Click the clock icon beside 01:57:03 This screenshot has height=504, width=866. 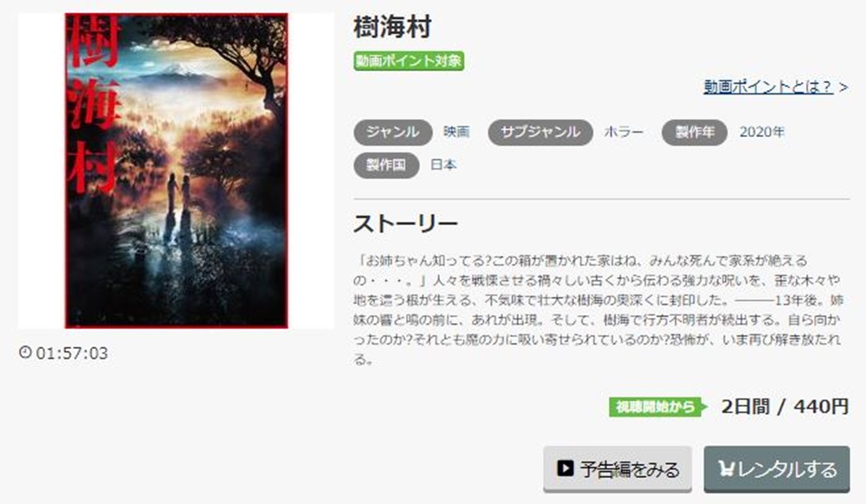pyautogui.click(x=25, y=352)
